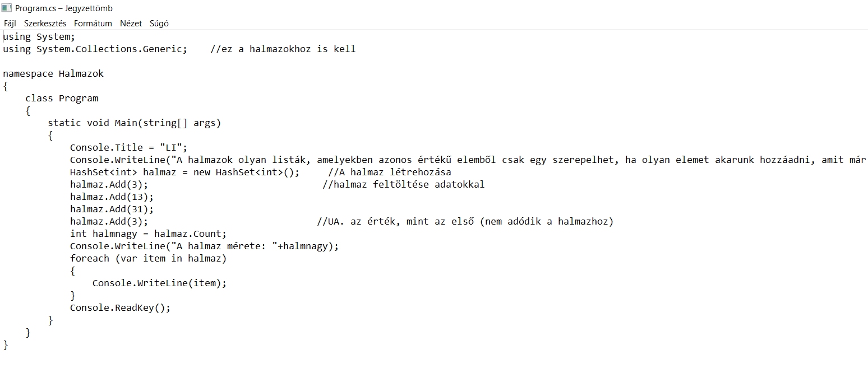Click the 'halmaz.Add(31);' line
868x373 pixels.
click(112, 209)
